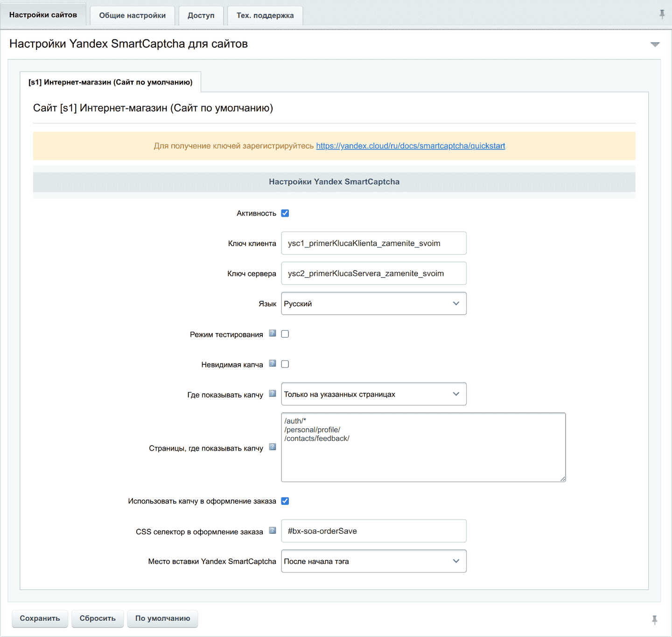Click the Место вставки Yandex SmartCaptcha label
This screenshot has width=672, height=637.
tap(212, 561)
